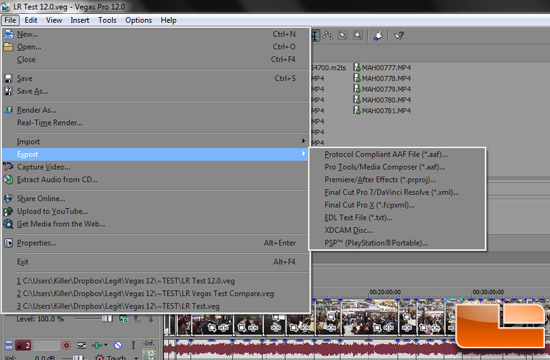Open the Touch automation mode dropdown
The height and width of the screenshot is (360, 550).
click(136, 358)
